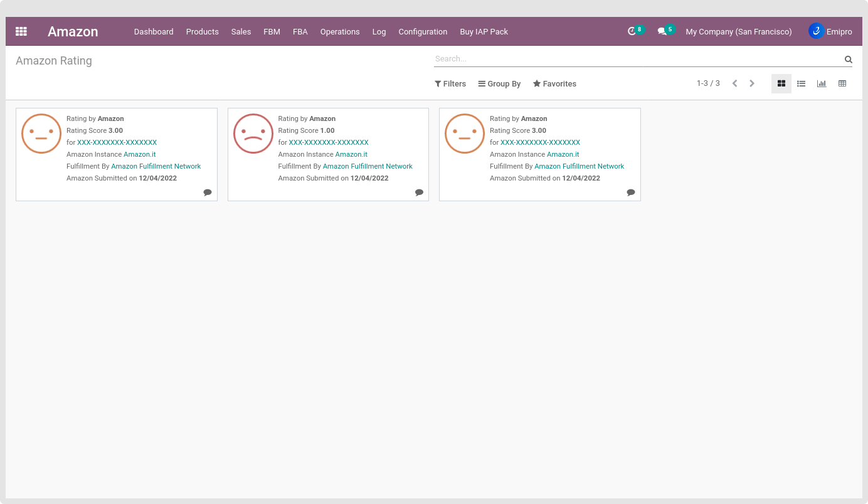Open activities clock notification icon

click(632, 31)
